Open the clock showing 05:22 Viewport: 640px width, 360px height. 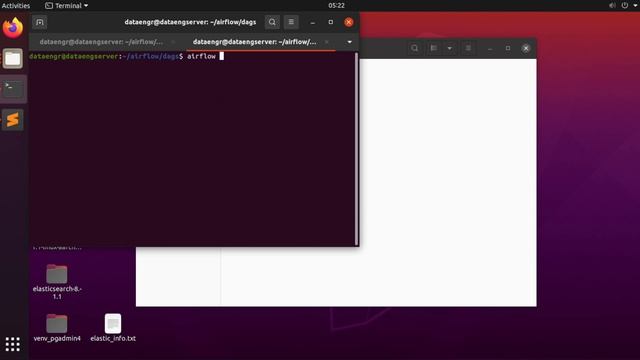[x=336, y=5]
